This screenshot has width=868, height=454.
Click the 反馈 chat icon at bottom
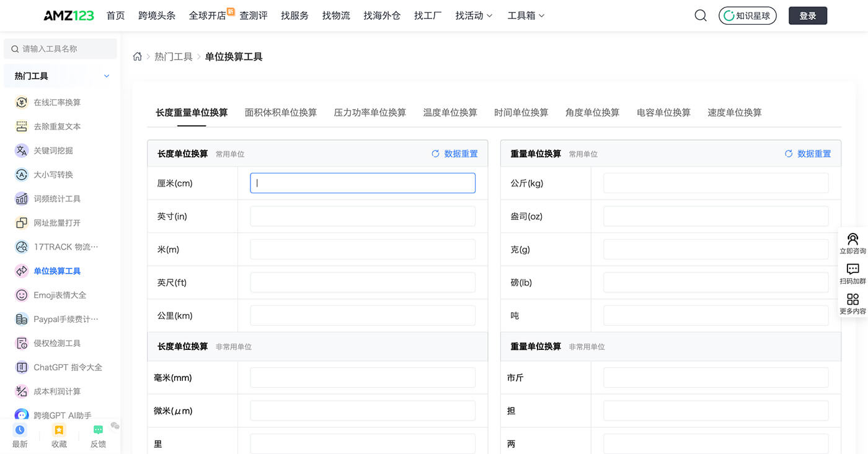coord(98,430)
